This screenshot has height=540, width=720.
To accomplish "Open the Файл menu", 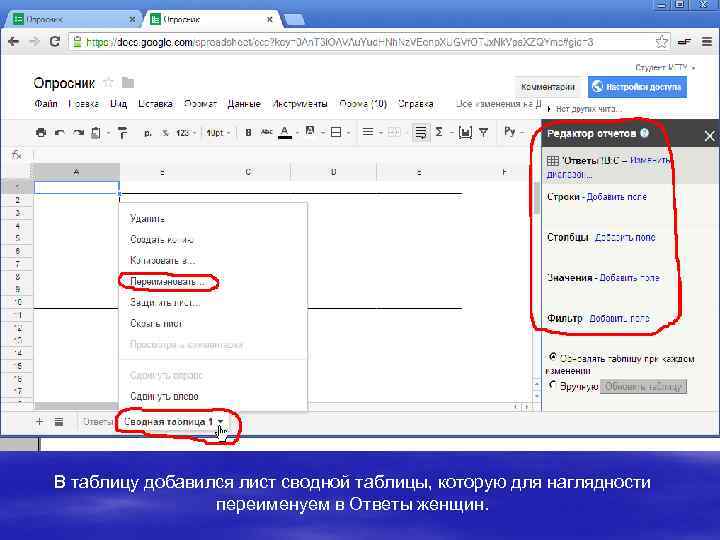I will coord(46,104).
